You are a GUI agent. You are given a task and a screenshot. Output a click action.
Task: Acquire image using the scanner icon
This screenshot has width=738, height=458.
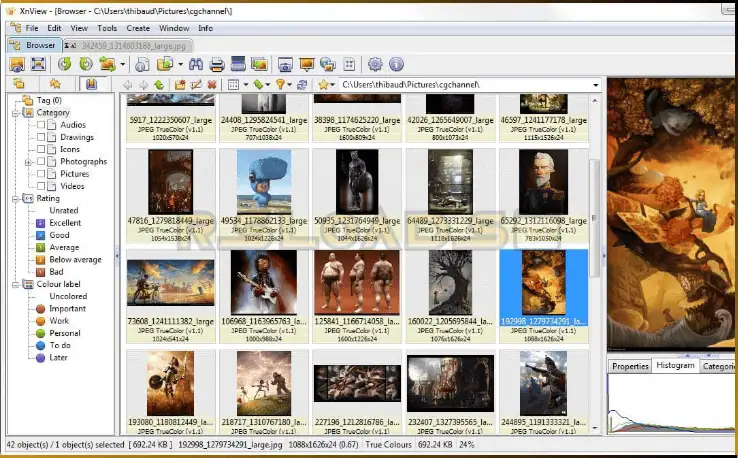238,64
